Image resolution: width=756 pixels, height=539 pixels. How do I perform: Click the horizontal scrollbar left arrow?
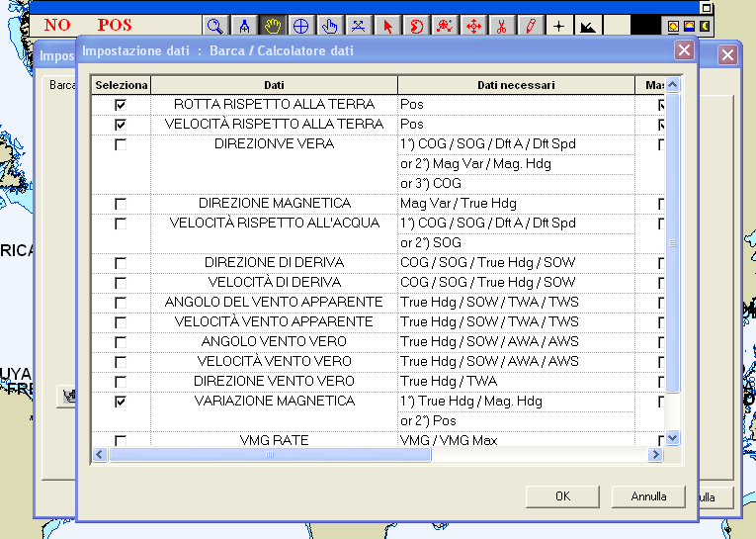(x=100, y=455)
